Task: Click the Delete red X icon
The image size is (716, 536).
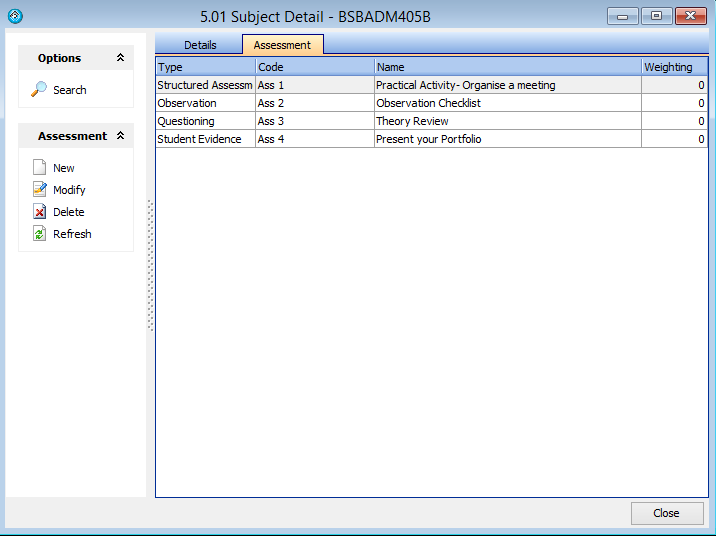Action: (x=39, y=212)
